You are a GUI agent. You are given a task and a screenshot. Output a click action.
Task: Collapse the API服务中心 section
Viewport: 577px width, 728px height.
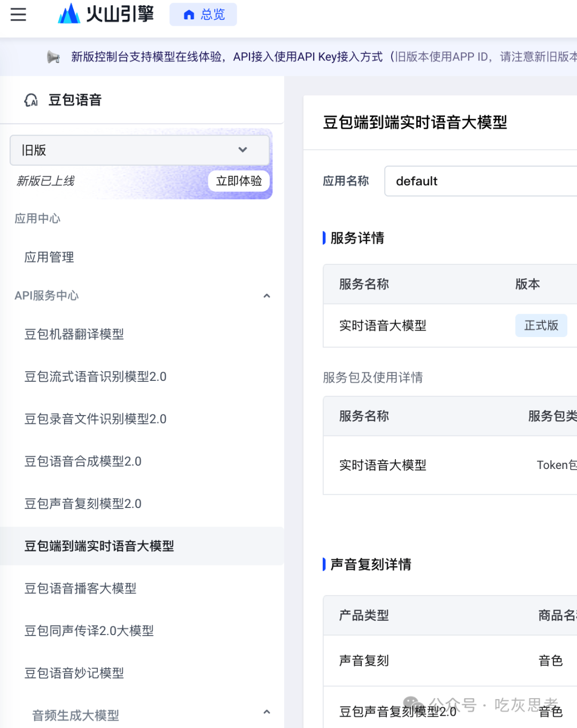[x=267, y=295]
